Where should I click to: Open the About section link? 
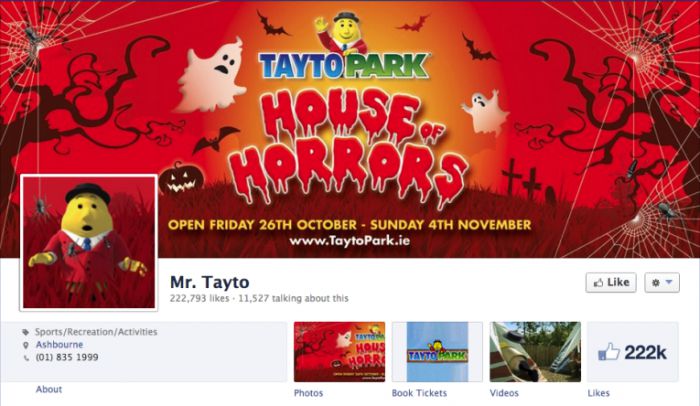(x=49, y=389)
